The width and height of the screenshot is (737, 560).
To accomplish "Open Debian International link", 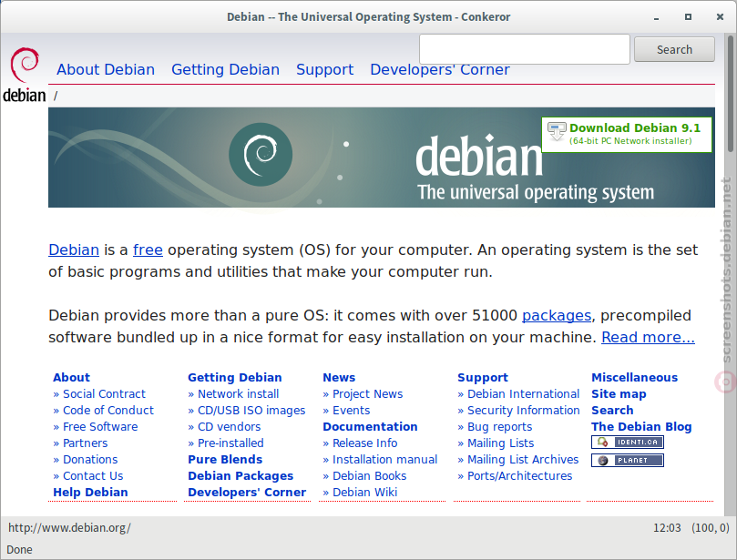I will click(x=523, y=394).
